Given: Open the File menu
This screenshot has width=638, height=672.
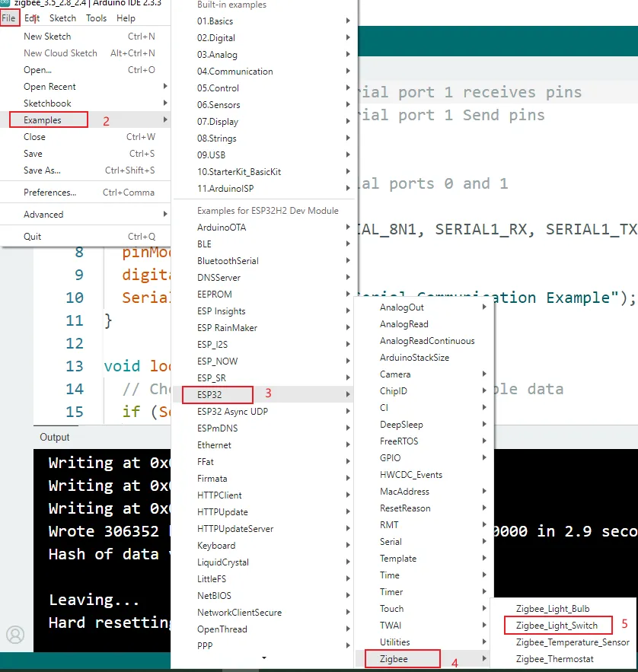Looking at the screenshot, I should 9,18.
